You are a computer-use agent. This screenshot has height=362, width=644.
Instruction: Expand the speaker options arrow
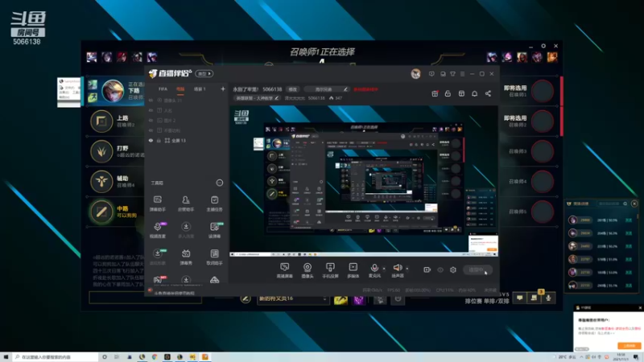407,269
